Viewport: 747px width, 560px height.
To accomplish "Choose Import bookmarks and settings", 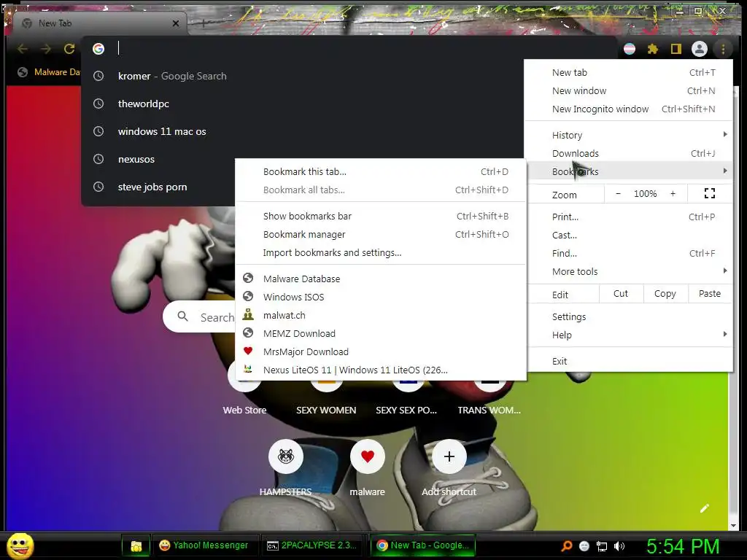I will point(381,252).
